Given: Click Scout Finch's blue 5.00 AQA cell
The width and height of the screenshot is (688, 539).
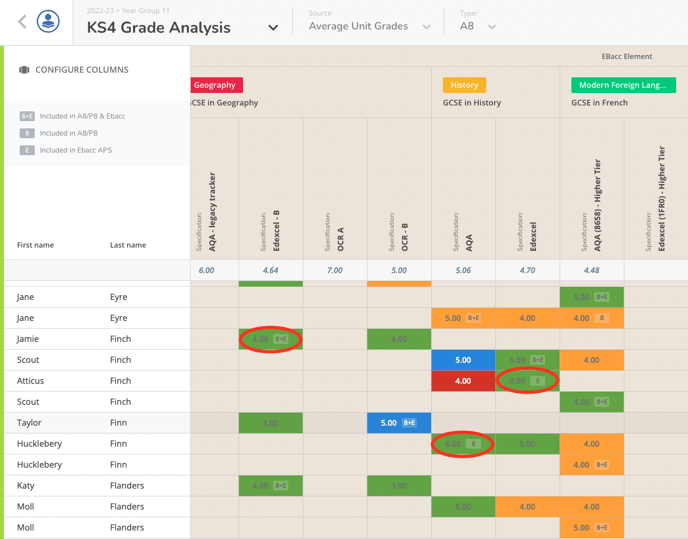Looking at the screenshot, I should 463,360.
